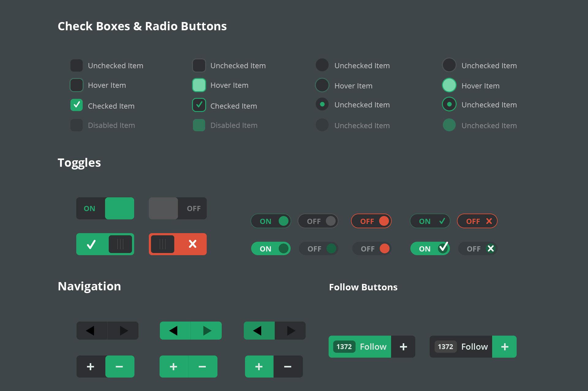This screenshot has height=391, width=588.
Task: Click the dark Follow button label
Action: (474, 347)
